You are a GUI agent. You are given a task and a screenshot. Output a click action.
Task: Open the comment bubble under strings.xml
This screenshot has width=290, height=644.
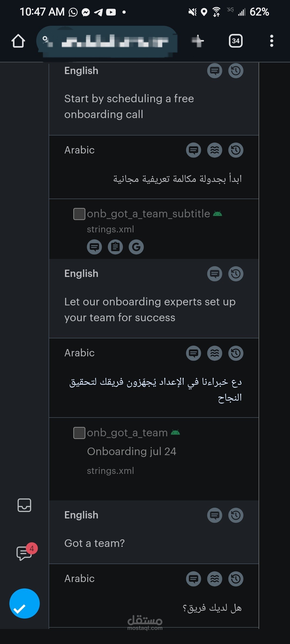pos(94,247)
